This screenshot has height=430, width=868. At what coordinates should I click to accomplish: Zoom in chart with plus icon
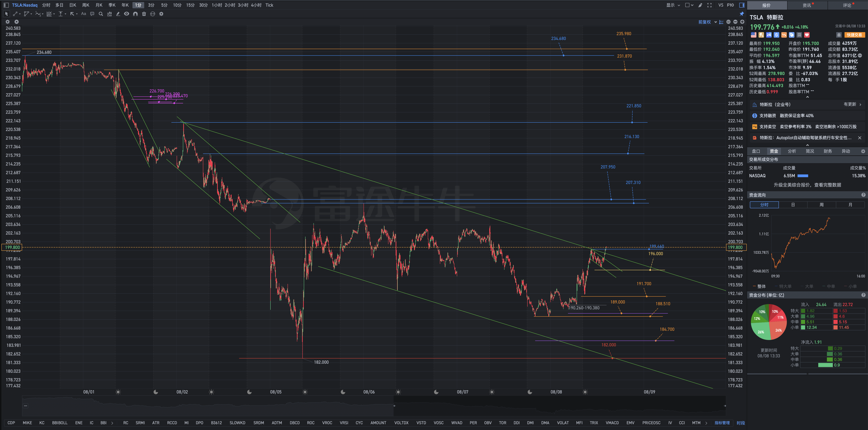click(x=742, y=22)
